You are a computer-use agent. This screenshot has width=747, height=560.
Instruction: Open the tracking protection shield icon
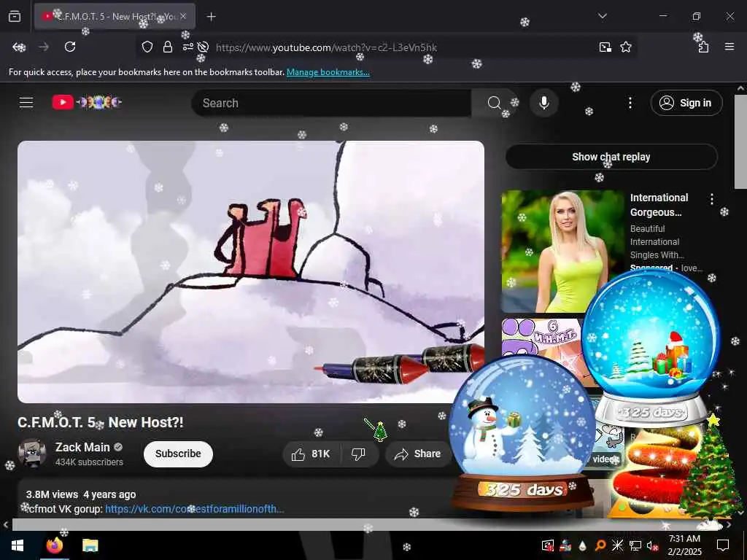tap(147, 47)
